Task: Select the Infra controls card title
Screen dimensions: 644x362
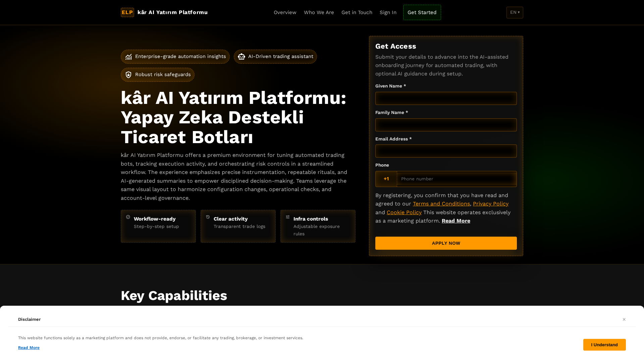Action: pyautogui.click(x=311, y=219)
